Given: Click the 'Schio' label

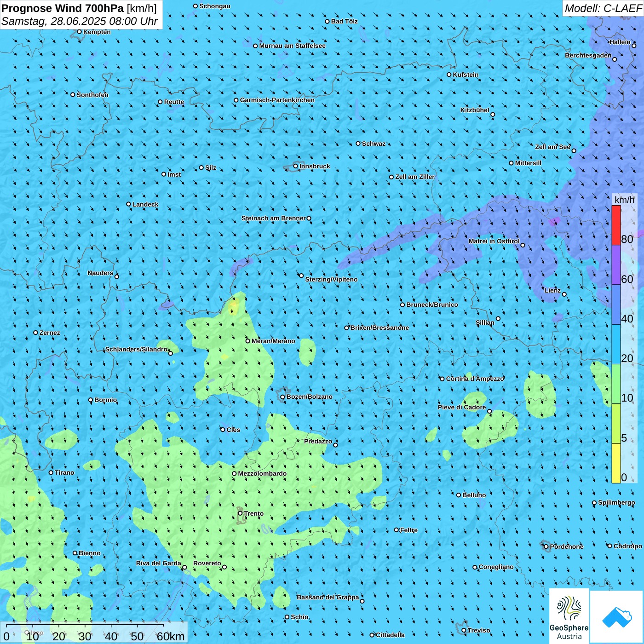Looking at the screenshot, I should click(299, 617).
